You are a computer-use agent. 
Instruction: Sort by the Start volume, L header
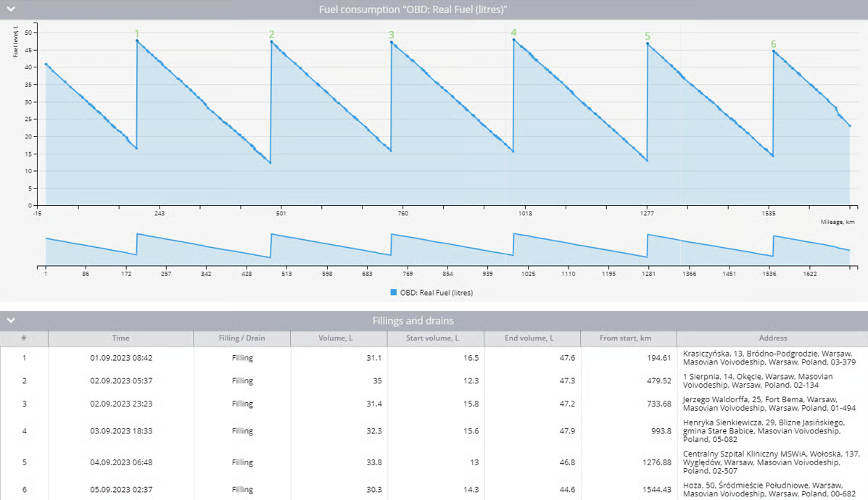click(x=436, y=338)
